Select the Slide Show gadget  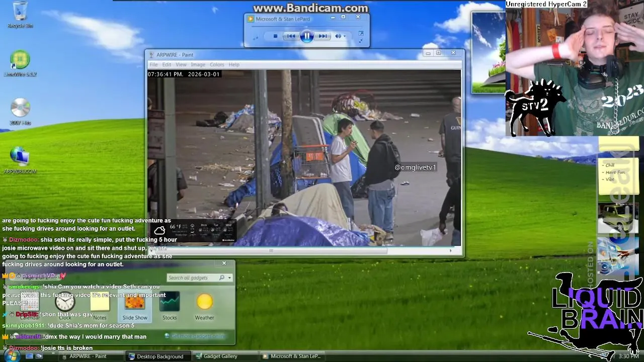pyautogui.click(x=135, y=306)
